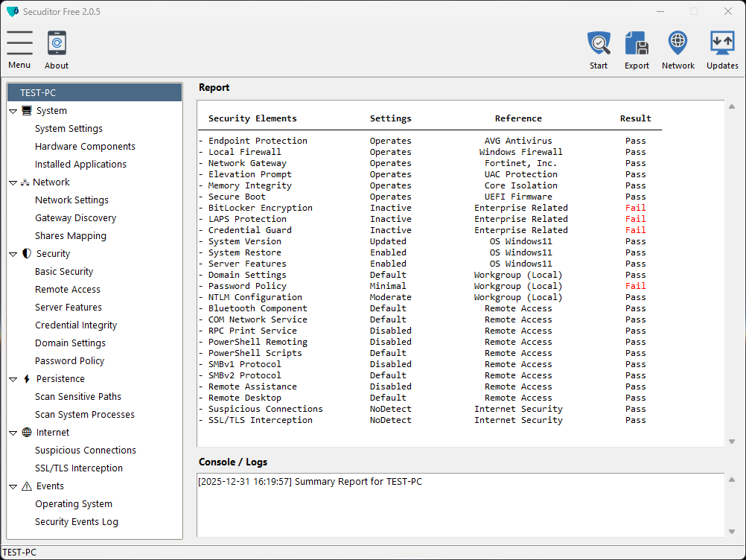Image resolution: width=746 pixels, height=560 pixels.
Task: Select Password Policy in sidebar
Action: 69,361
